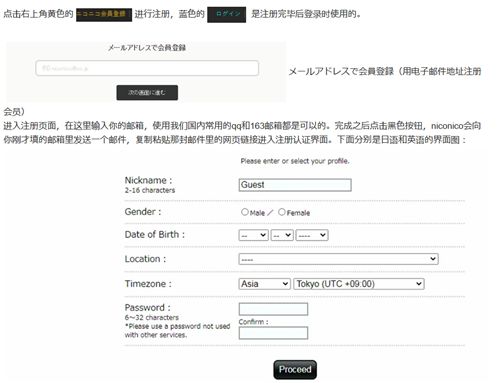500x383 pixels.
Task: Click the '6~32 characters' hint text
Action: [152, 317]
